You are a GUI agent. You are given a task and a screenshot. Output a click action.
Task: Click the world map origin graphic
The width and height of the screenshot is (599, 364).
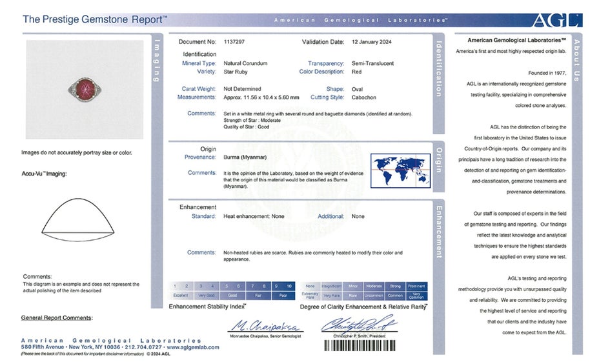click(x=401, y=171)
